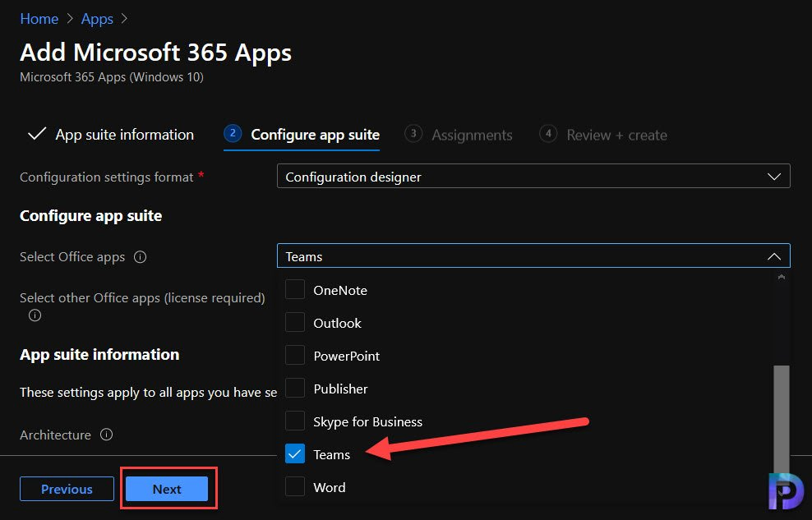Open the Assignments step tab
This screenshot has height=520, width=812.
[x=459, y=135]
